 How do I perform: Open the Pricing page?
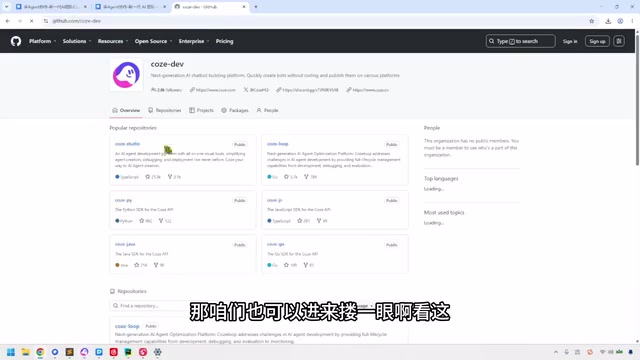[x=224, y=41]
